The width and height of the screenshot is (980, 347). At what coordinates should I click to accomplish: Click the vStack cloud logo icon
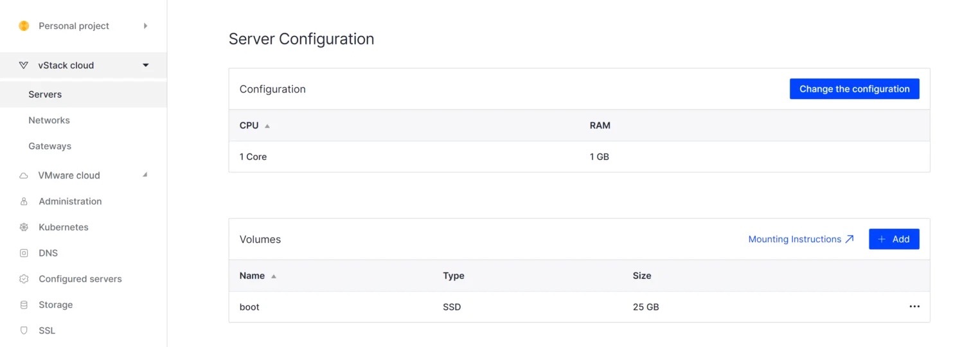tap(24, 66)
